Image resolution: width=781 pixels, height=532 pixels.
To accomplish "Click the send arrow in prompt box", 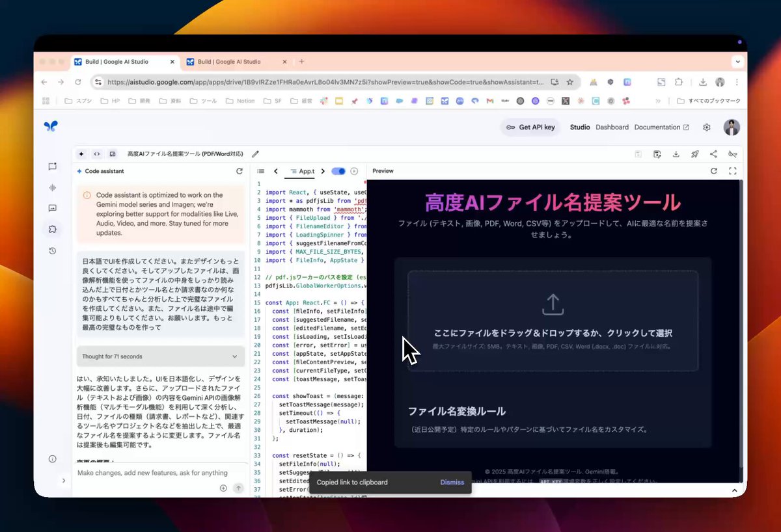I will [x=239, y=488].
